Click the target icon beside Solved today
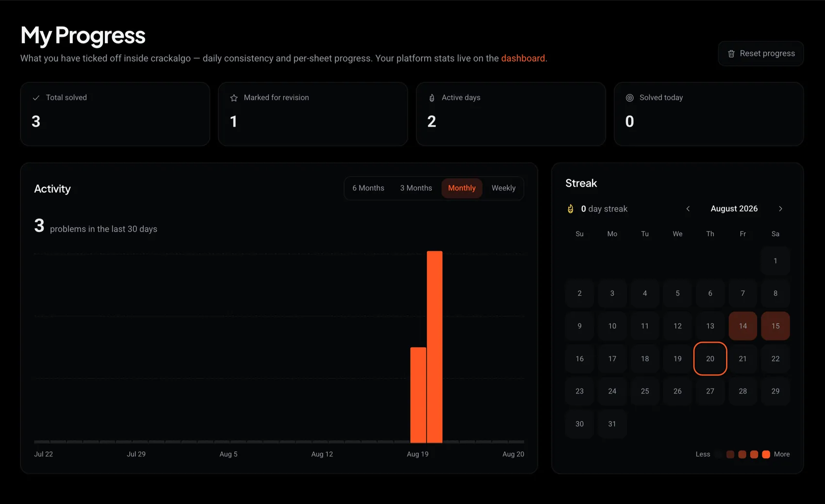This screenshot has width=825, height=504. pyautogui.click(x=629, y=98)
